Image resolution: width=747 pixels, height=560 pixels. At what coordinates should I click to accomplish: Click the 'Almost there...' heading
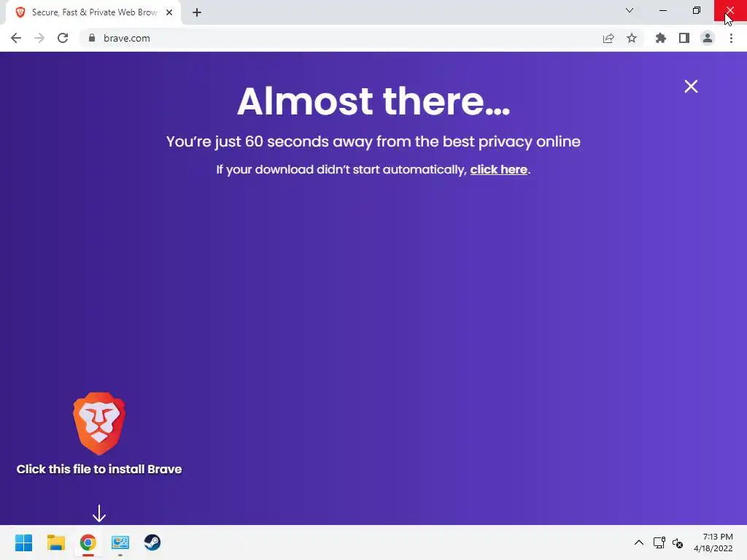(x=373, y=101)
